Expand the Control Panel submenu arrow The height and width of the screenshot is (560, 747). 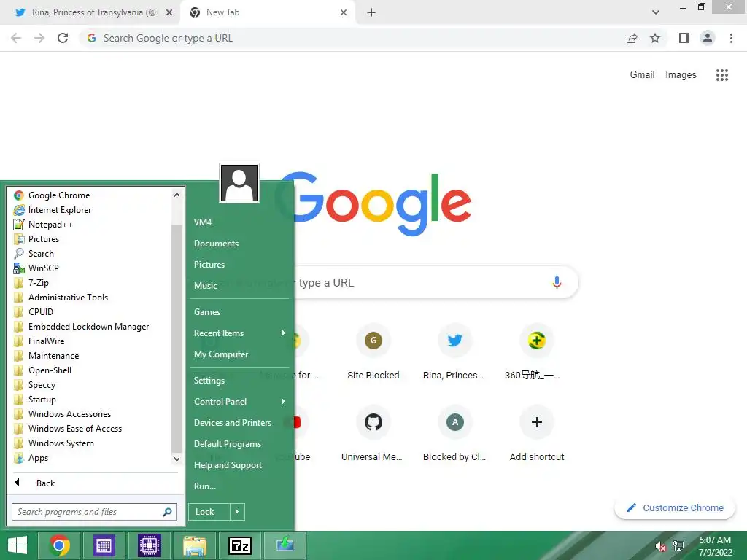click(284, 402)
